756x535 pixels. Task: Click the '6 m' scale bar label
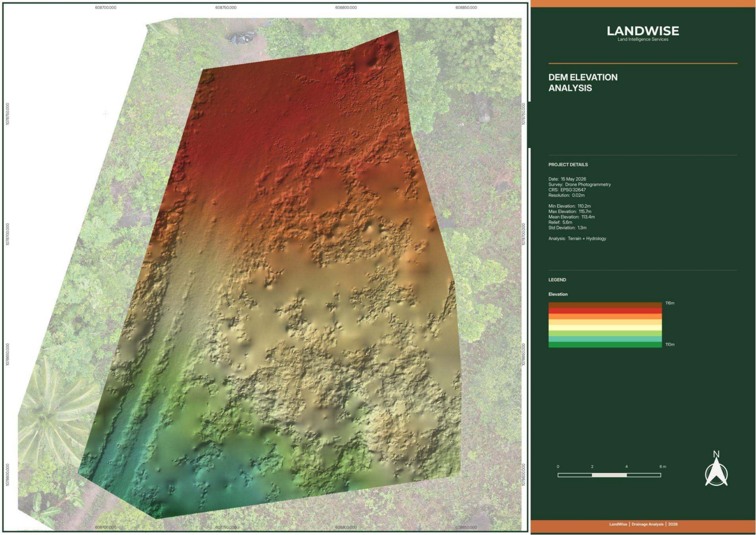662,467
